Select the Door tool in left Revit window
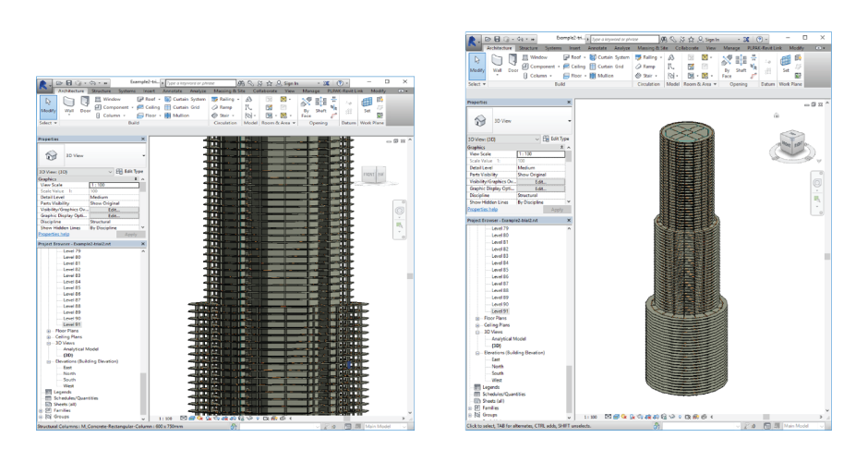Viewport: 868px width, 462px height. coord(85,104)
